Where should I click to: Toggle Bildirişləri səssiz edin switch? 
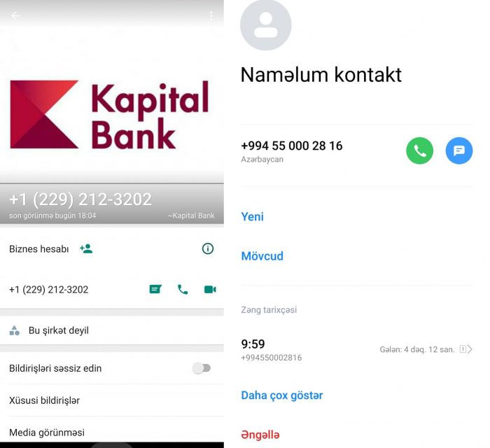(202, 368)
